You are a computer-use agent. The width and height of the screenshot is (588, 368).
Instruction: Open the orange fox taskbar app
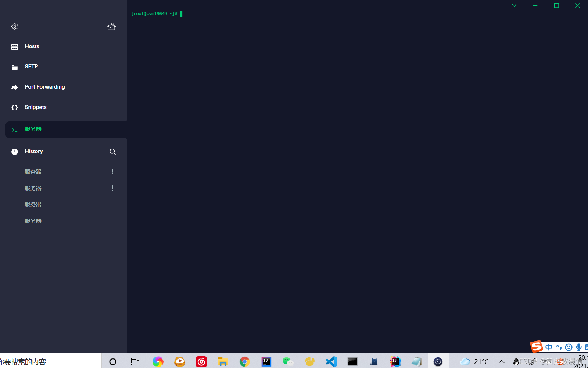[180, 362]
